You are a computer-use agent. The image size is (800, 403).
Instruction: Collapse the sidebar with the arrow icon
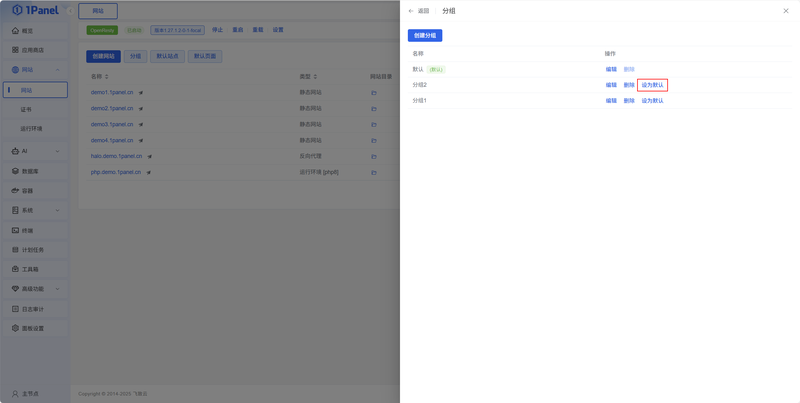70,11
